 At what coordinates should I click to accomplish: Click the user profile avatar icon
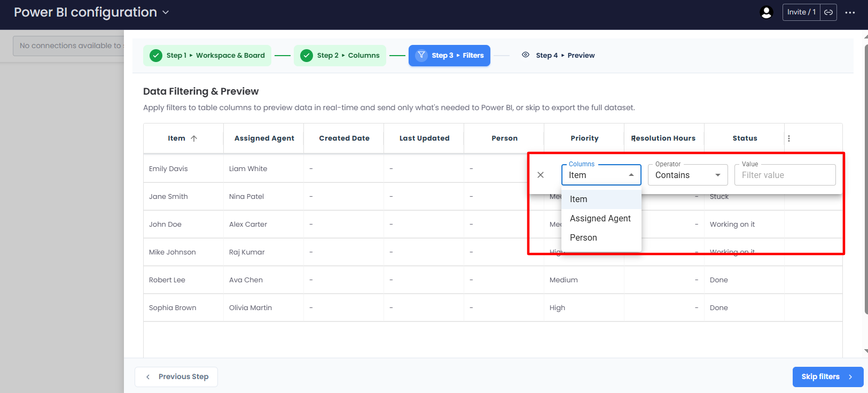[767, 12]
